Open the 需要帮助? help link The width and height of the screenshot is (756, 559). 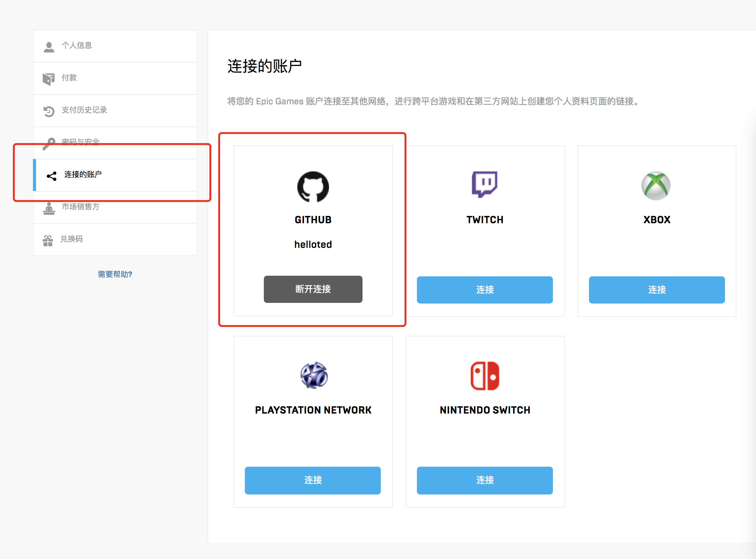[x=115, y=274]
